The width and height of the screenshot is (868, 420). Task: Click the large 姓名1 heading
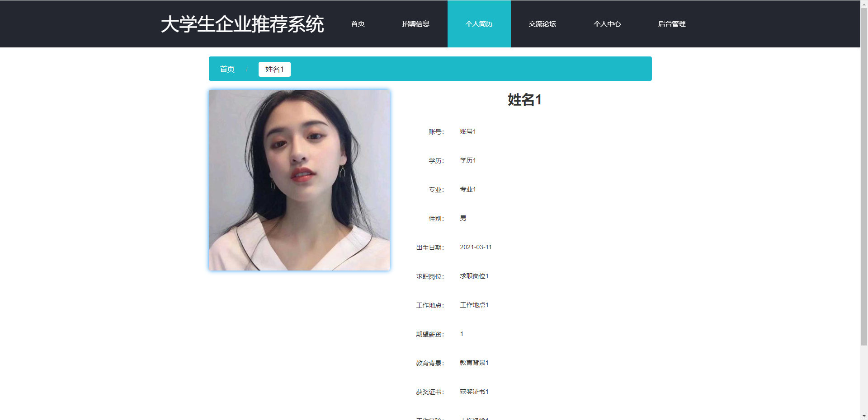click(524, 100)
